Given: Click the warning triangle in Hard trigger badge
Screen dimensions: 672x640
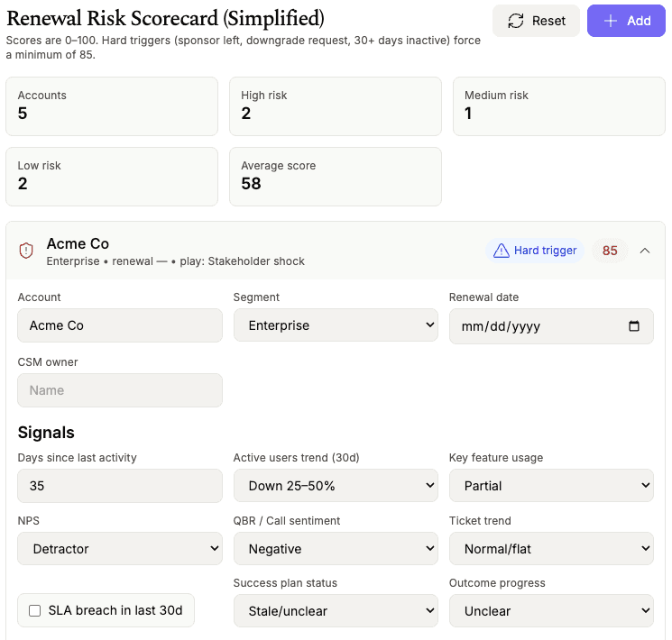Looking at the screenshot, I should click(502, 251).
